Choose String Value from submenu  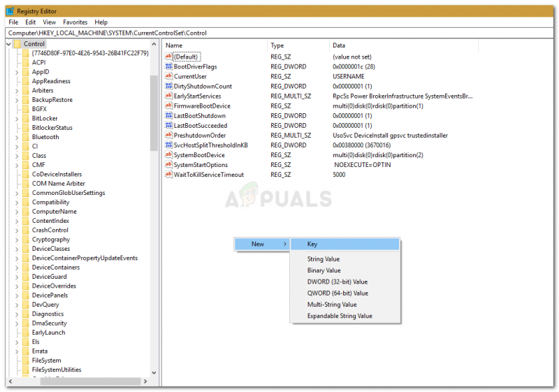click(x=344, y=259)
